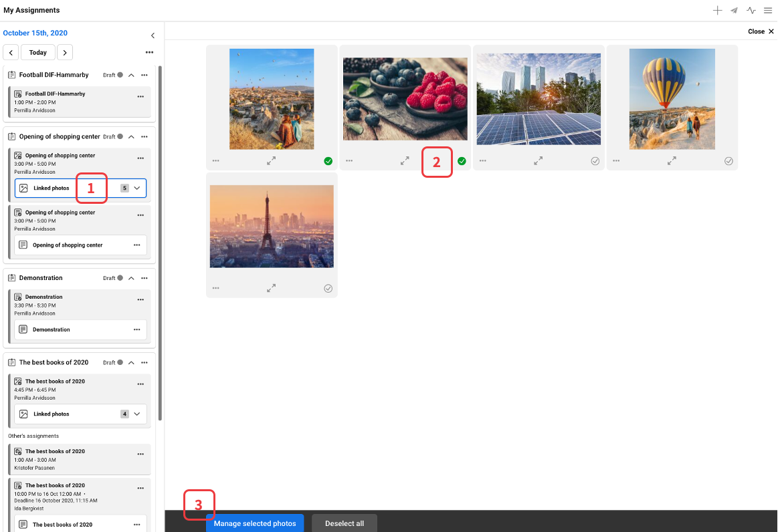Expand Linked photos under The best books of 2020

click(x=137, y=414)
